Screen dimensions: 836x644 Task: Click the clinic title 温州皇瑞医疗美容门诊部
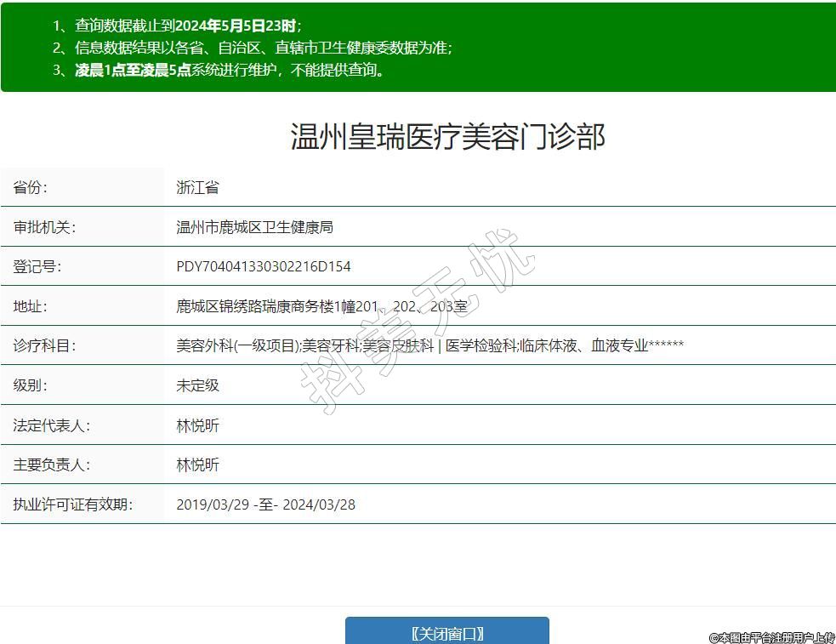447,137
